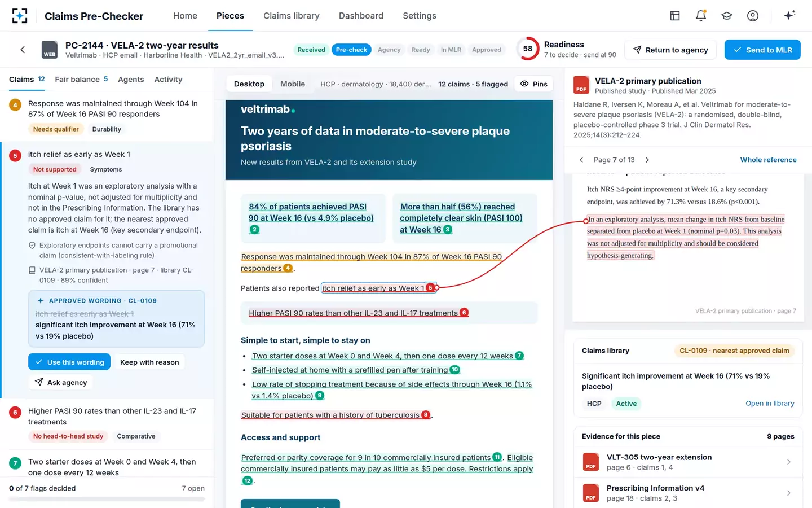Image resolution: width=812 pixels, height=508 pixels.
Task: Switch preview to Mobile view
Action: point(293,84)
